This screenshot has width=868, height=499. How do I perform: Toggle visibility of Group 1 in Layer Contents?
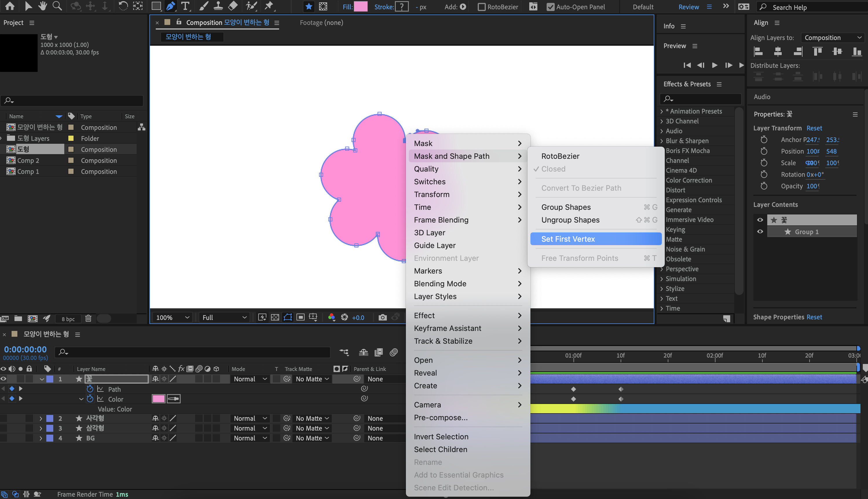point(760,232)
